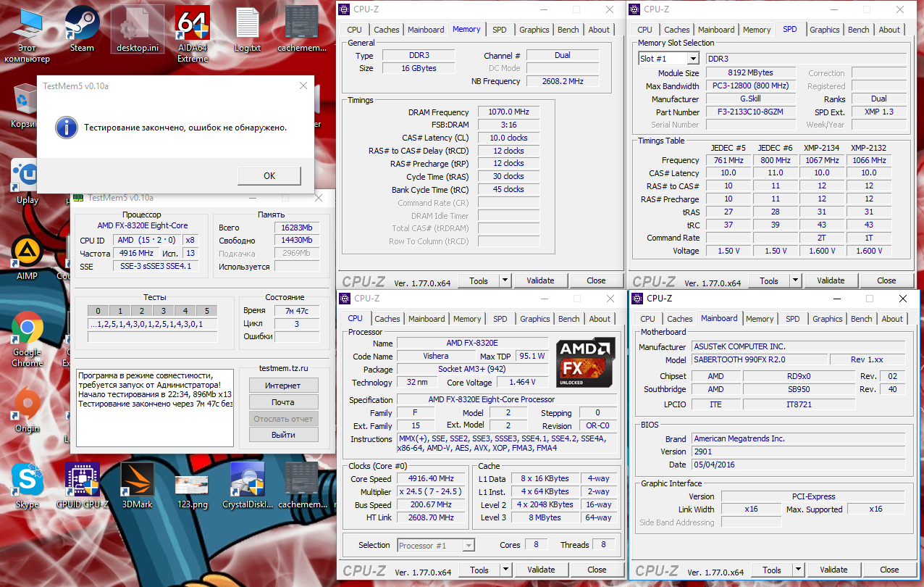The width and height of the screenshot is (924, 587).
Task: Open Mainboard tab in processor CPU-Z window
Action: (427, 319)
